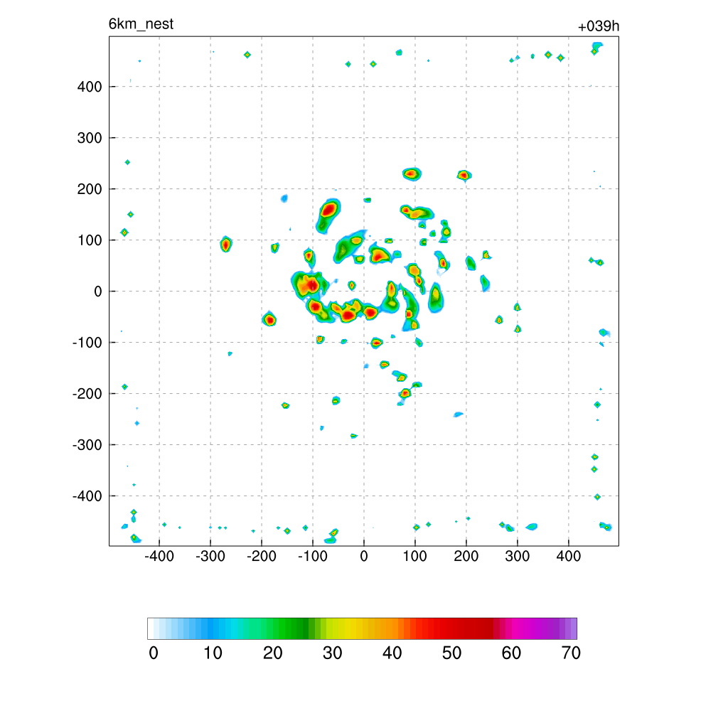
Task: Click the x-axis label '400'
Action: point(568,556)
